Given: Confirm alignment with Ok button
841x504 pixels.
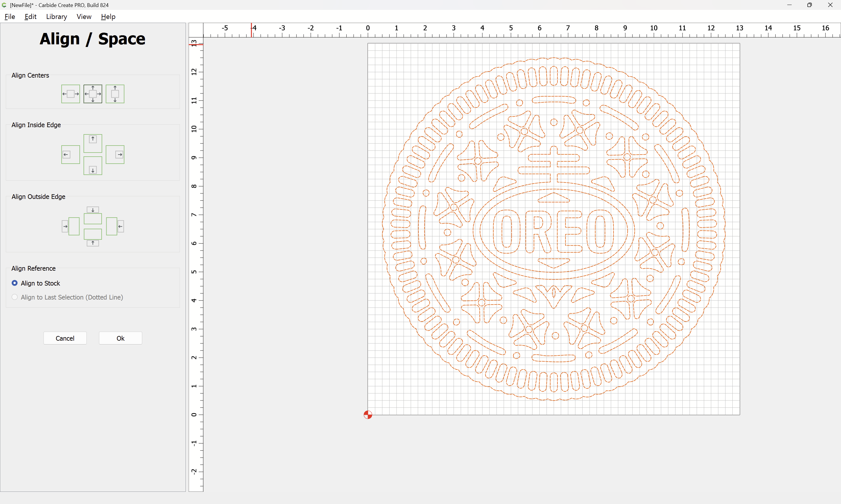Looking at the screenshot, I should click(120, 338).
